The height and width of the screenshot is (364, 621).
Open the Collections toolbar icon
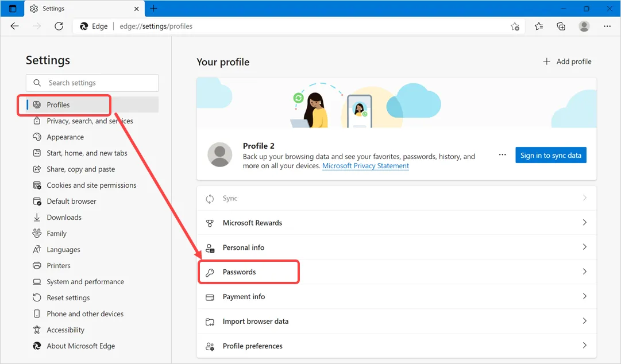click(561, 26)
